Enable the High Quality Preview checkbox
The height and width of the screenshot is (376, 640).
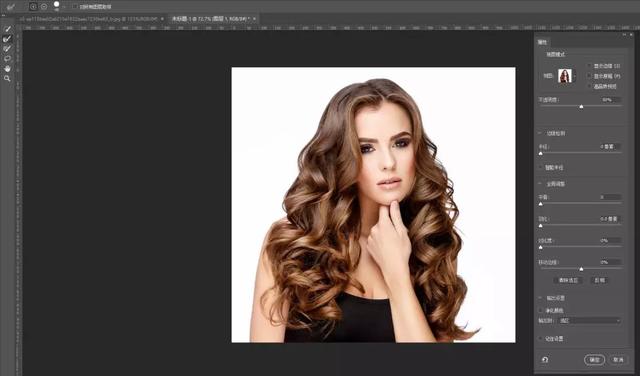[589, 86]
